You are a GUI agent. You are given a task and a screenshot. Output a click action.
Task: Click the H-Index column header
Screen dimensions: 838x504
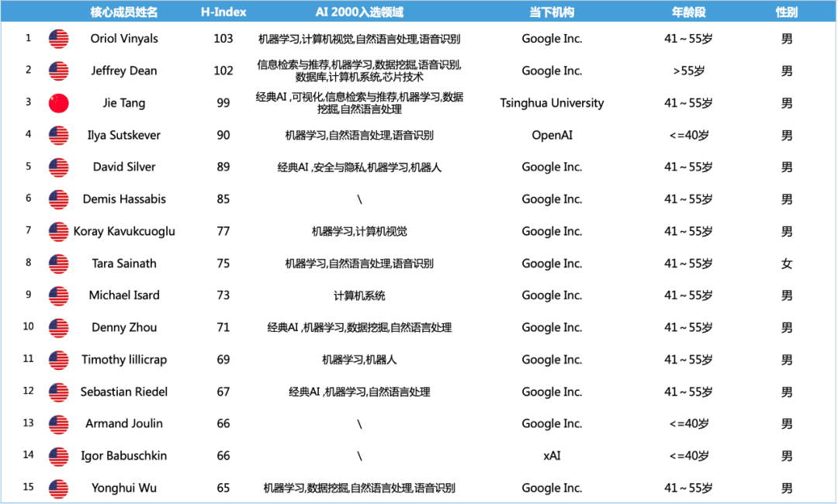tap(223, 12)
